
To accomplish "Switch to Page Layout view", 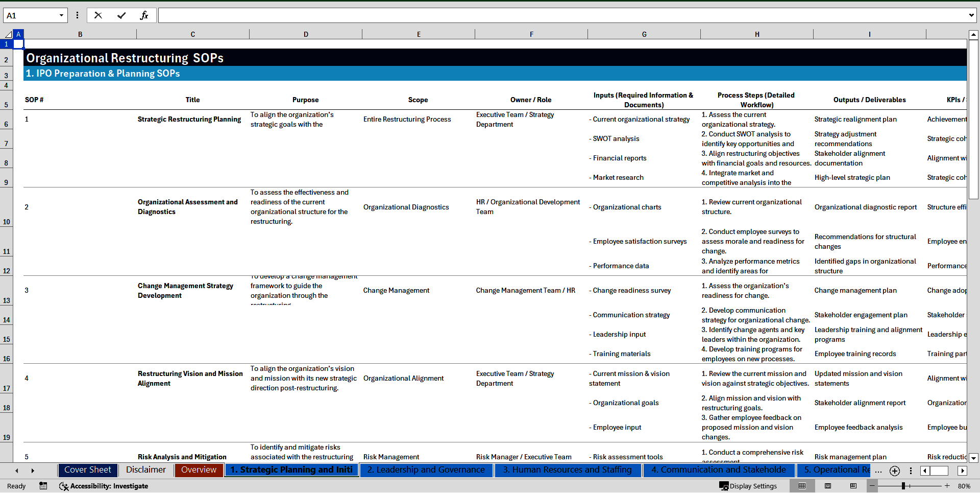I will [828, 486].
